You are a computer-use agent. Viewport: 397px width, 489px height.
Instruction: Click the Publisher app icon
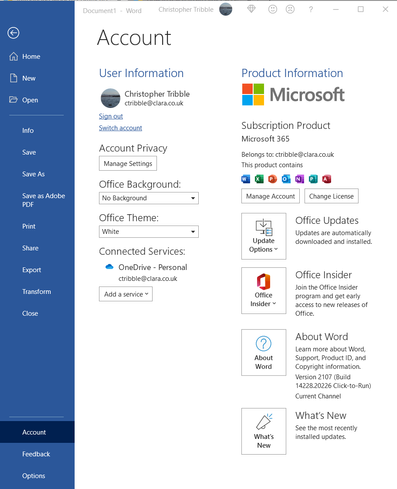(x=313, y=179)
